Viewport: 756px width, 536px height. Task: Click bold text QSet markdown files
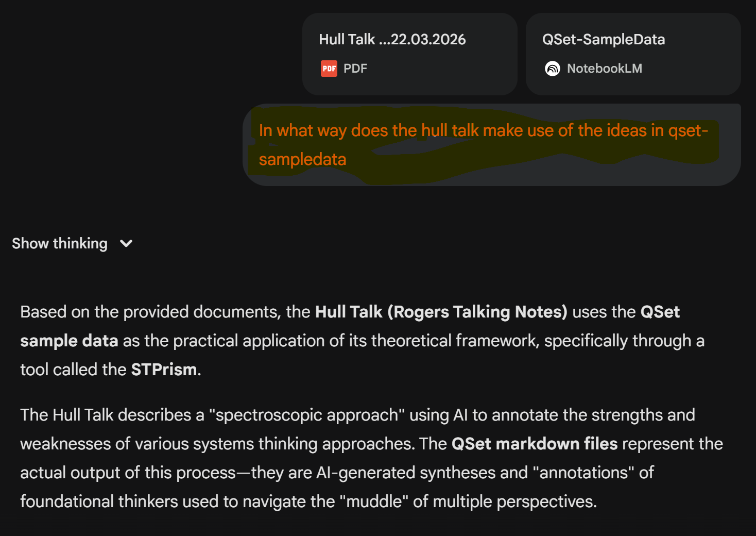click(x=534, y=444)
